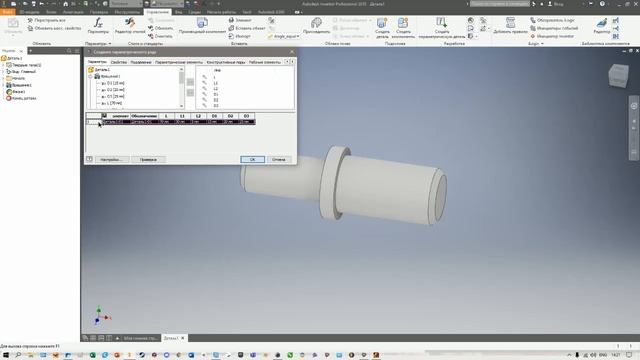This screenshot has width=640, height=360.
Task: Open the Редактор стилей tool
Action: (x=130, y=26)
